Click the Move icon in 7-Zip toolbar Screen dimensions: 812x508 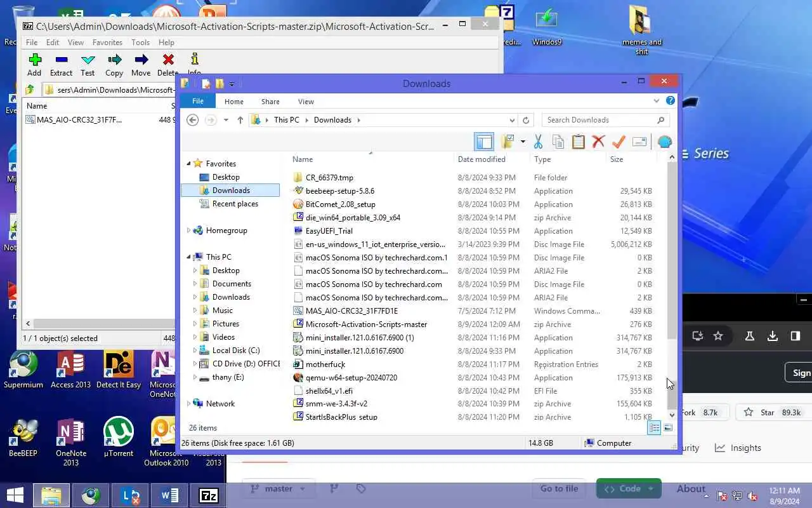coord(141,60)
